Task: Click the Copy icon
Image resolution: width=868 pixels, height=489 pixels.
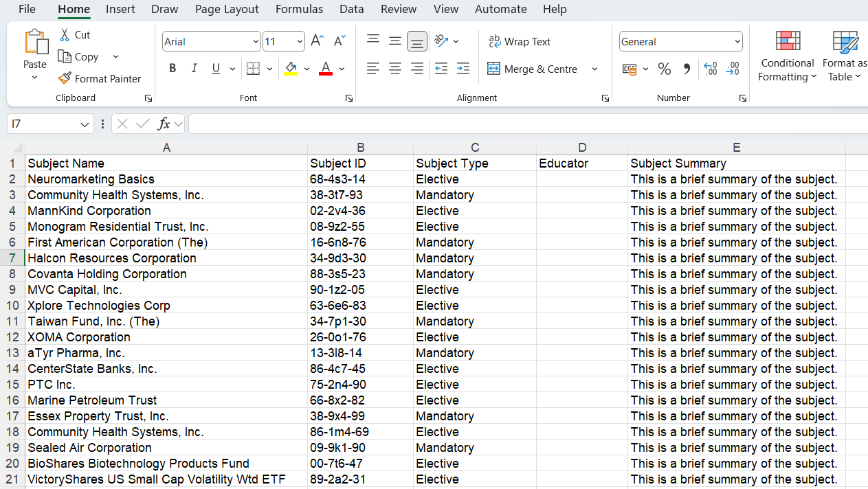Action: (x=65, y=57)
